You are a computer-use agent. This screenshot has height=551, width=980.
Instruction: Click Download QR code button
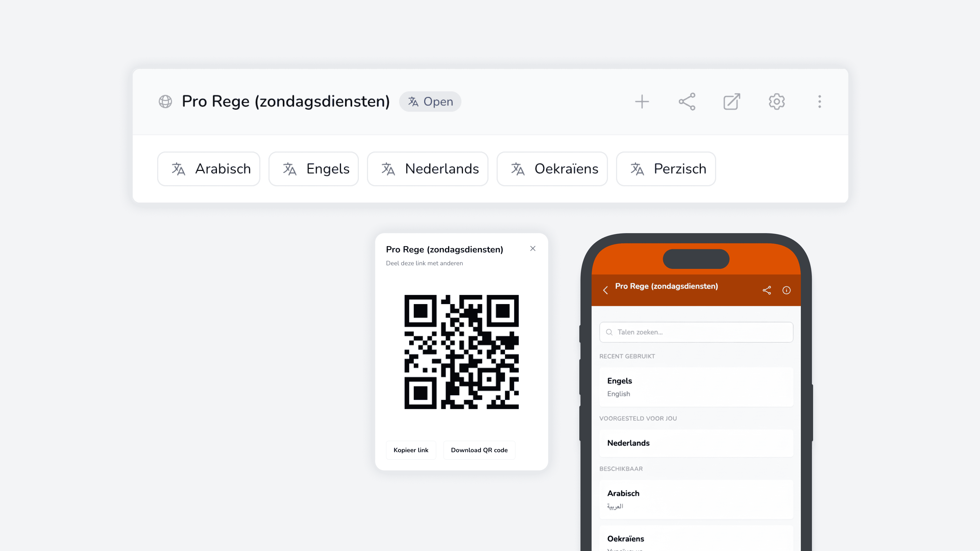pyautogui.click(x=479, y=450)
